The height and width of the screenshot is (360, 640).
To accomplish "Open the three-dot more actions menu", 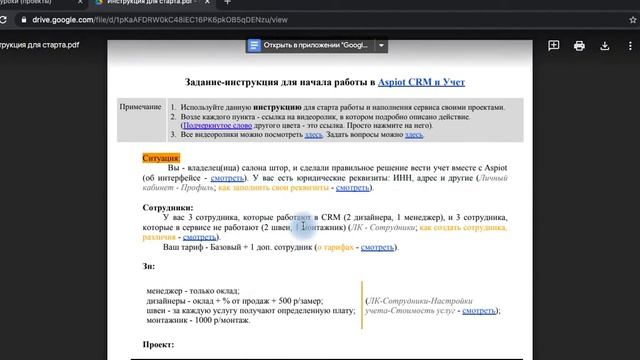I will 630,46.
